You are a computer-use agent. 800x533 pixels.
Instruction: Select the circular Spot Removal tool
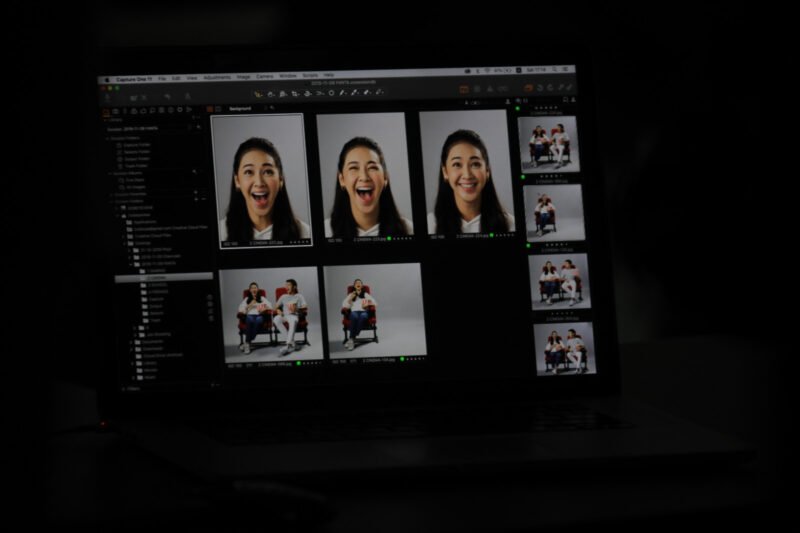coord(331,93)
